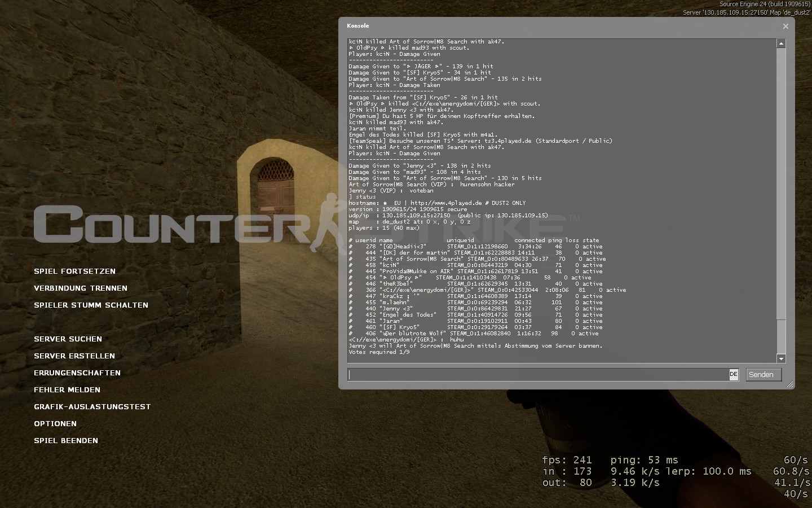Click the udp/ip address line in console

(448, 216)
